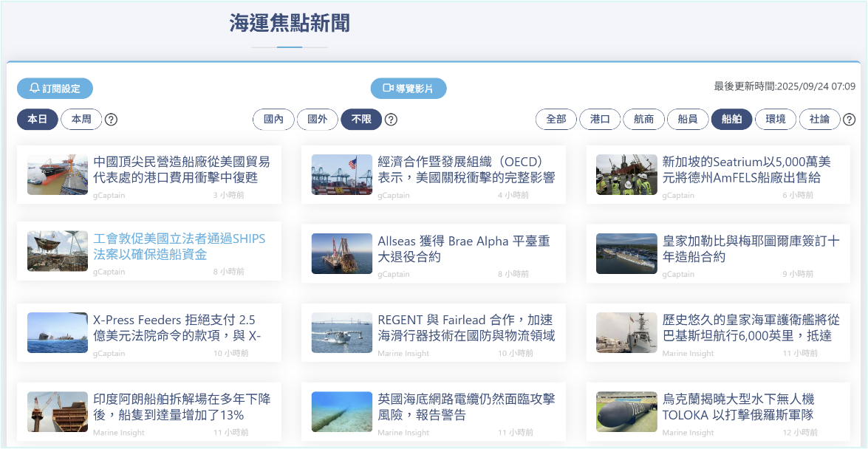The width and height of the screenshot is (868, 449).
Task: Click Seatrium AmFELS shipyard article thumbnail
Action: pos(626,174)
